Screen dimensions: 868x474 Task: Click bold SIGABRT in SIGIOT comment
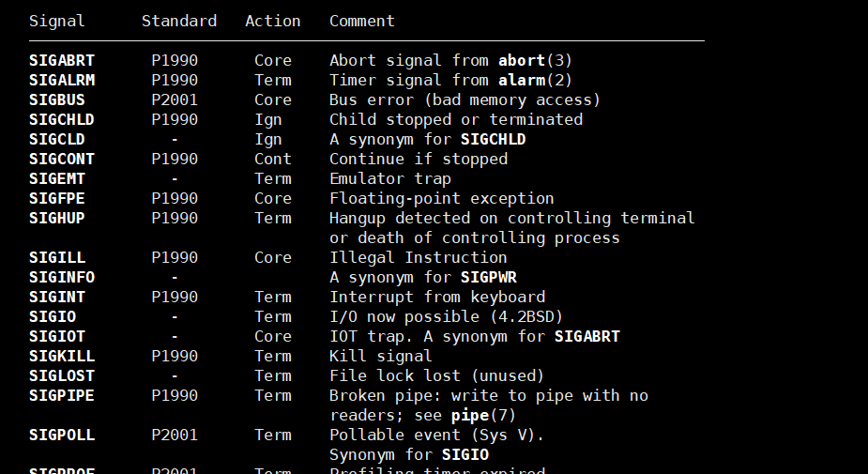(x=586, y=337)
